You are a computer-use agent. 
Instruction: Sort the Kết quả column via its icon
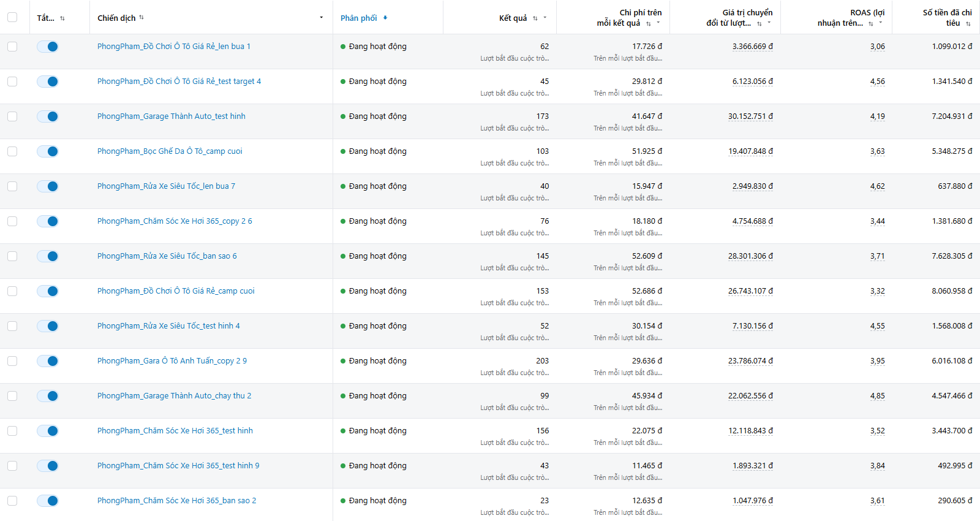(535, 18)
